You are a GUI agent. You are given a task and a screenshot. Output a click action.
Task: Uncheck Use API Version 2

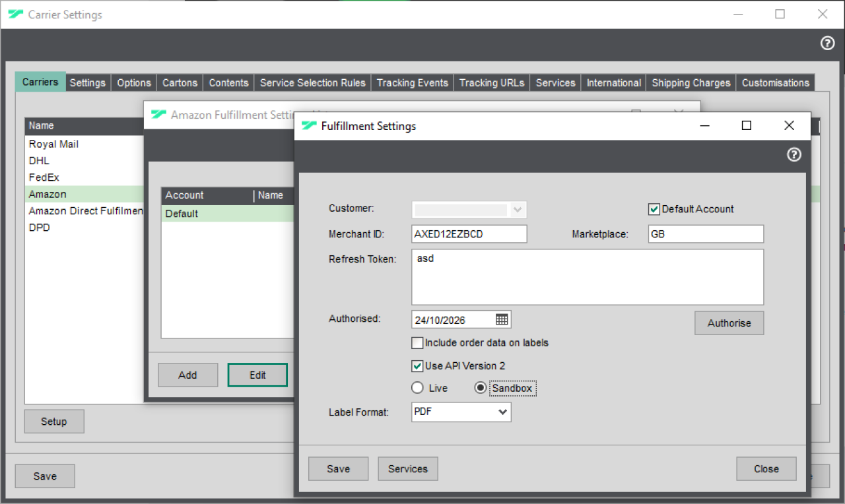pos(417,365)
